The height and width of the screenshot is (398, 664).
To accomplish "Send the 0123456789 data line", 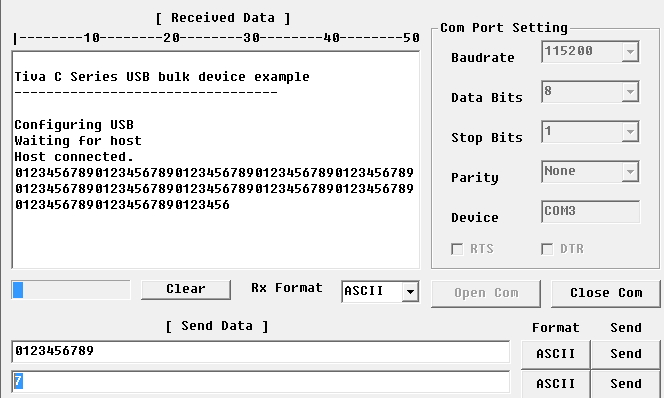I will tap(625, 354).
